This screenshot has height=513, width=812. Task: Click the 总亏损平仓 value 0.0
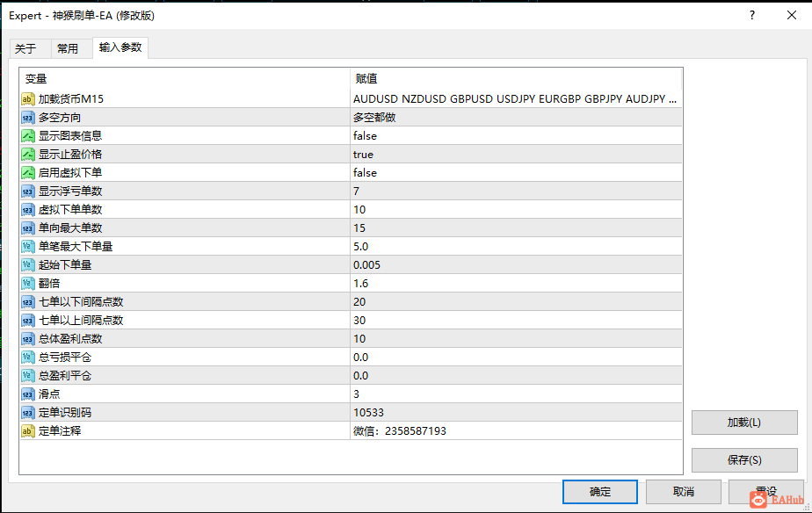pos(361,358)
